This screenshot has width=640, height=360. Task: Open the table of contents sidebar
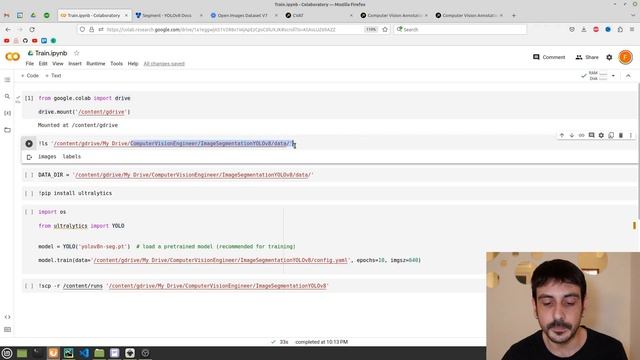point(7,80)
